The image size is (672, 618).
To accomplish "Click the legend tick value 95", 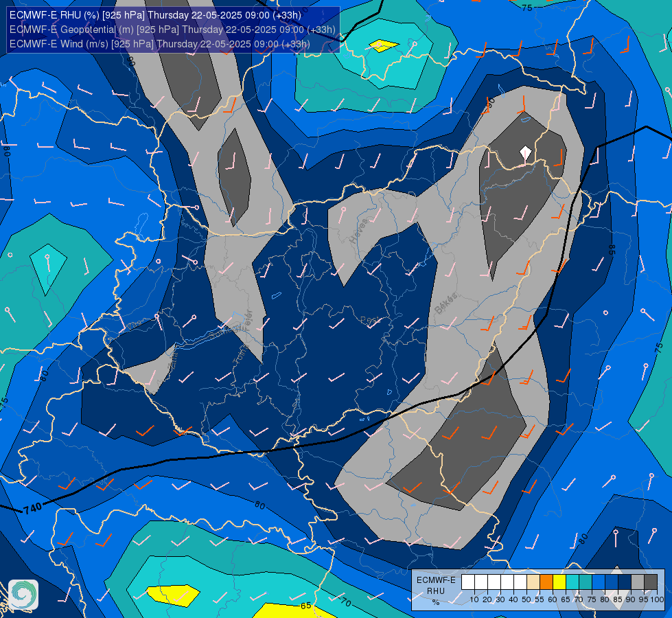I will (644, 599).
